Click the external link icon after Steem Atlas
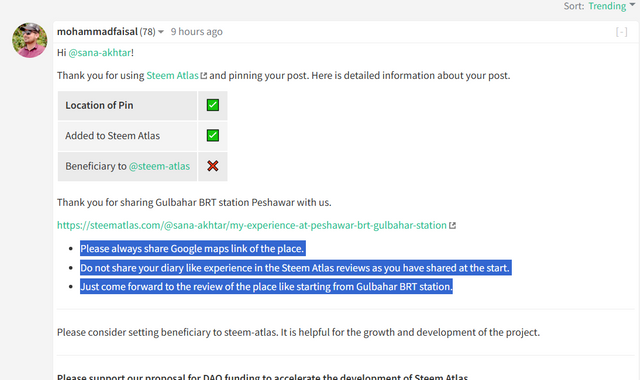The image size is (640, 380). point(204,76)
